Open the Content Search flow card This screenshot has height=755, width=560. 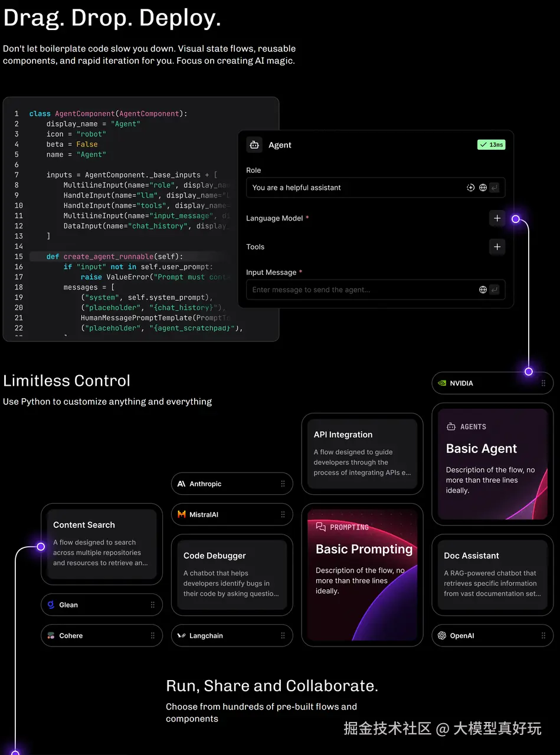pyautogui.click(x=101, y=544)
